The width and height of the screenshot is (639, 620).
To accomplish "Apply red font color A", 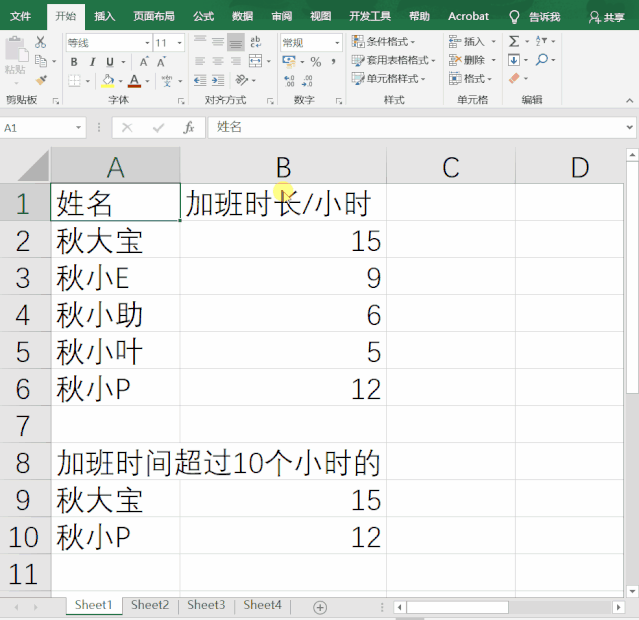I will coord(134,80).
